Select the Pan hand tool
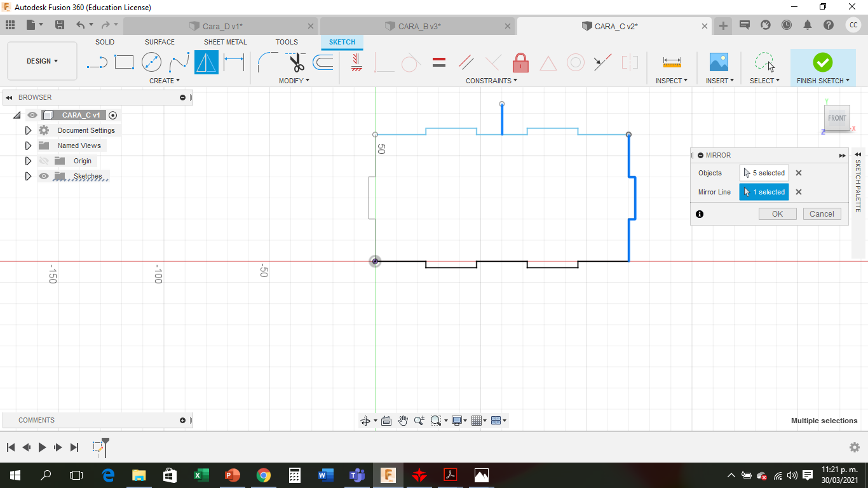868x488 pixels. pyautogui.click(x=403, y=421)
